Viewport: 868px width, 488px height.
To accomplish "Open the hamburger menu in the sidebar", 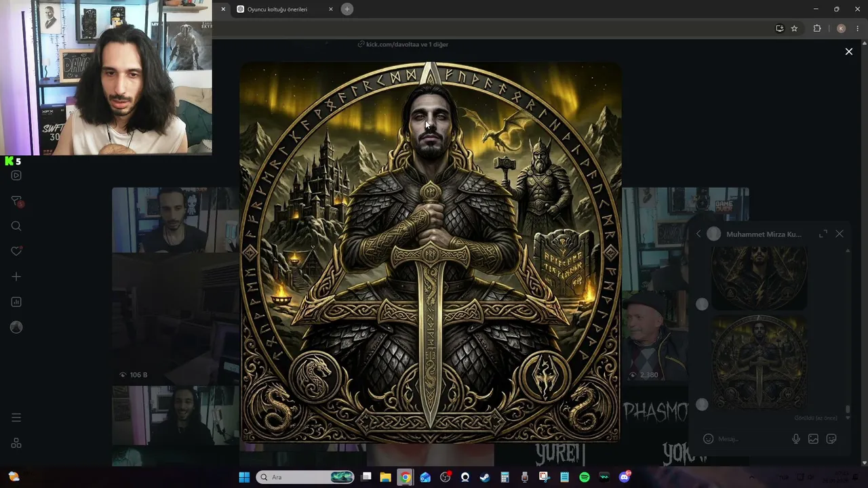I will pyautogui.click(x=16, y=418).
